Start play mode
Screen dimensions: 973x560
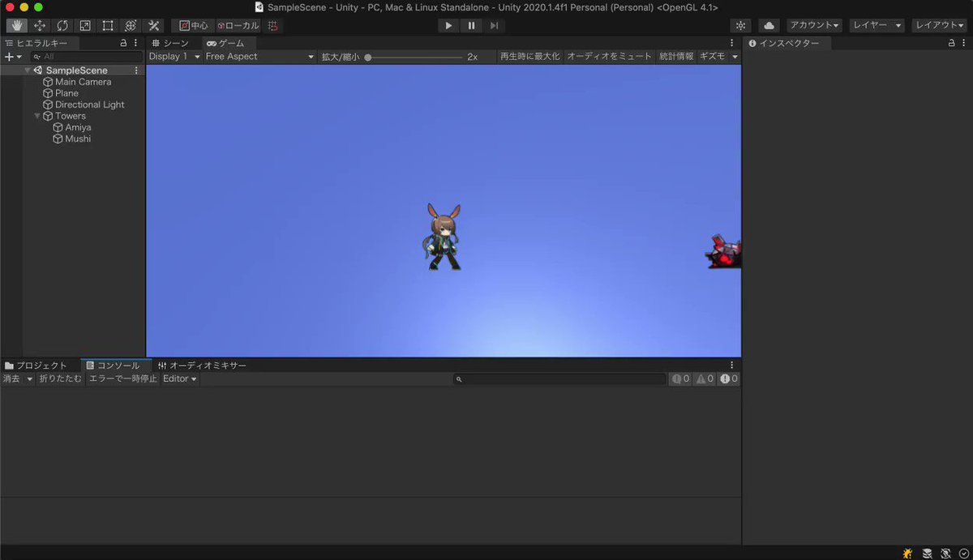point(448,25)
